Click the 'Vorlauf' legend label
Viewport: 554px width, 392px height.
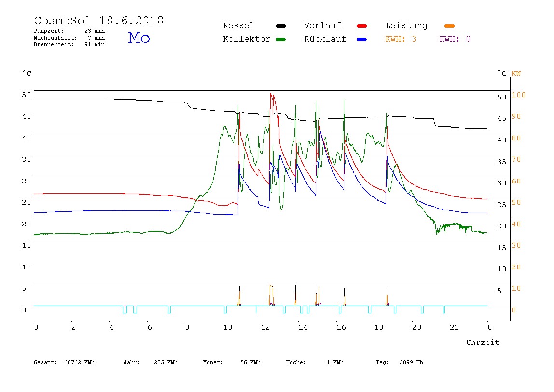[322, 26]
